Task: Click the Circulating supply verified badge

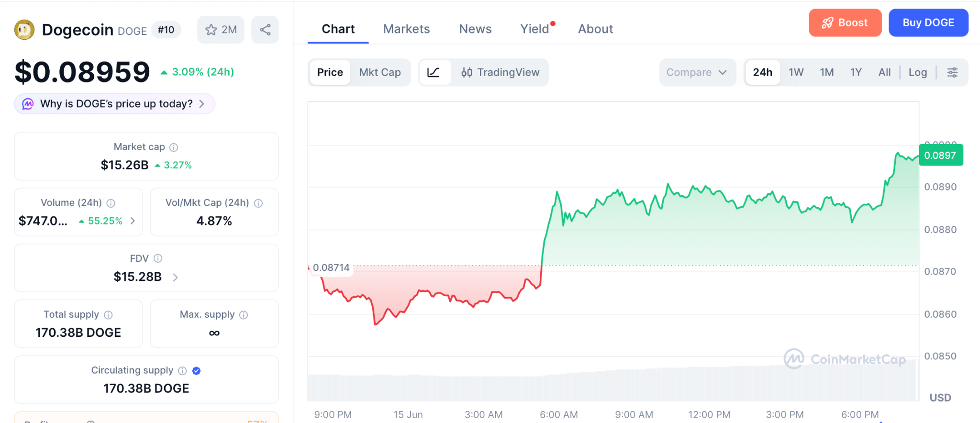Action: click(196, 371)
